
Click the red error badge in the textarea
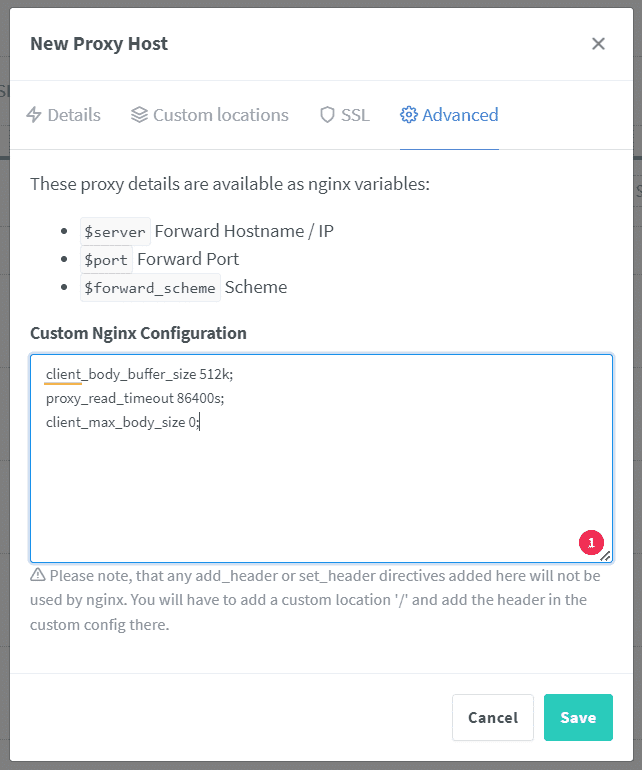(590, 542)
